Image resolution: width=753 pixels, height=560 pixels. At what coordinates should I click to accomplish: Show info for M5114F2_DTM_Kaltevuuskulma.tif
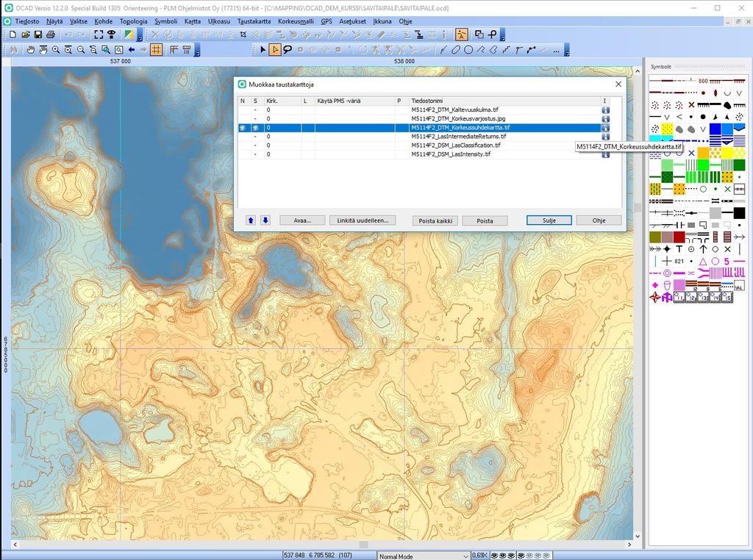point(606,110)
